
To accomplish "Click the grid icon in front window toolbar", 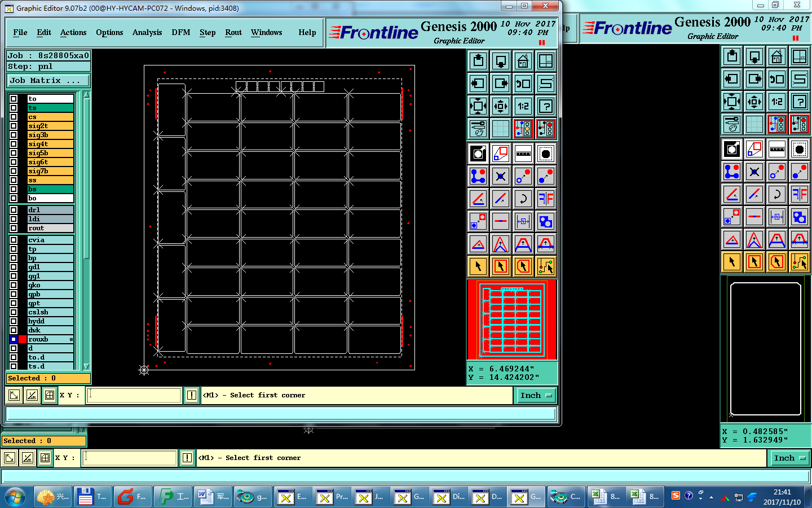I will pos(501,128).
